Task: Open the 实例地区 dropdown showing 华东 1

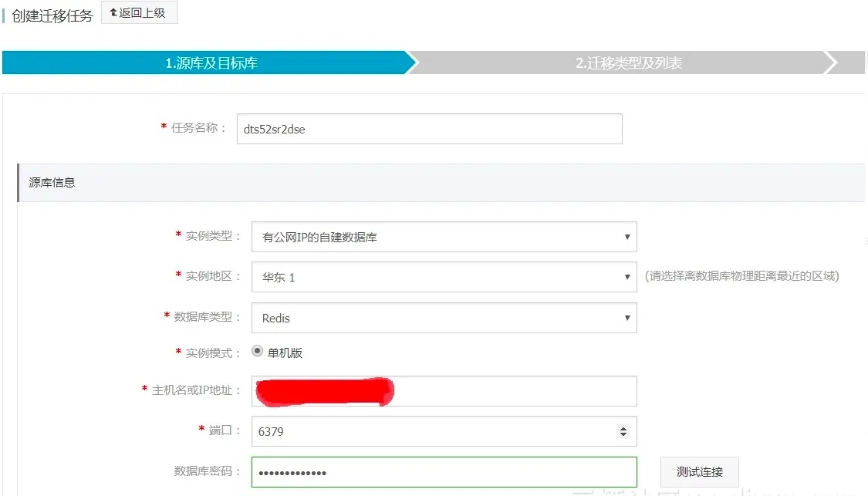Action: 444,277
